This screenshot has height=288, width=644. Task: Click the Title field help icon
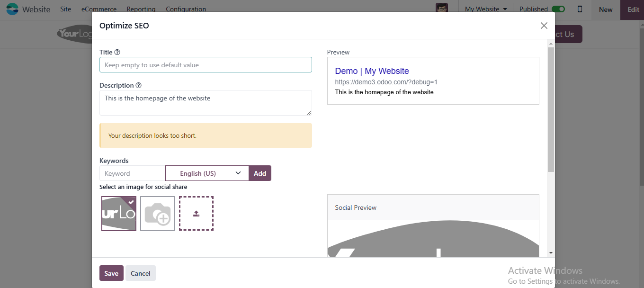click(x=116, y=52)
